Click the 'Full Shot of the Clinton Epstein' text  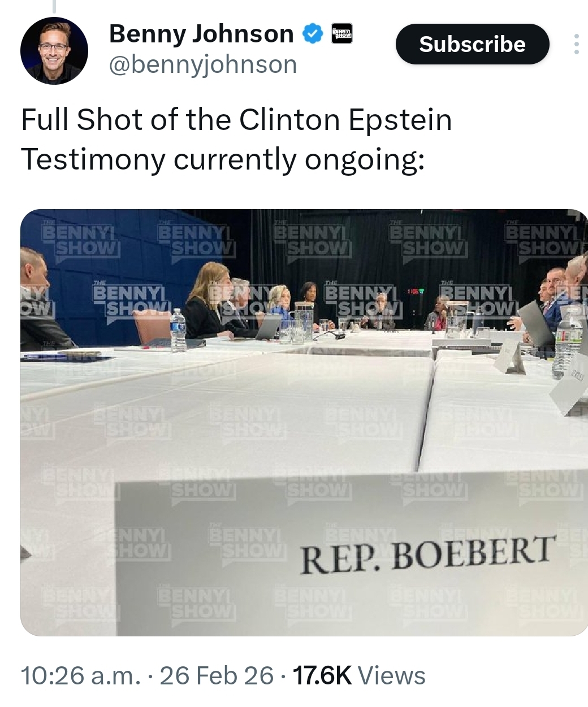[x=236, y=120]
